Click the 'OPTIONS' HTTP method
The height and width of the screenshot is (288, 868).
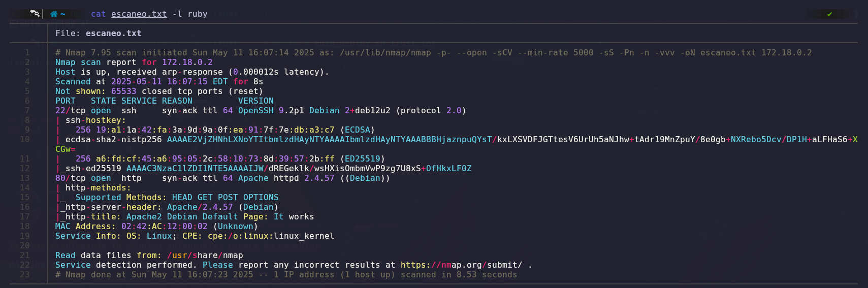[261, 198]
